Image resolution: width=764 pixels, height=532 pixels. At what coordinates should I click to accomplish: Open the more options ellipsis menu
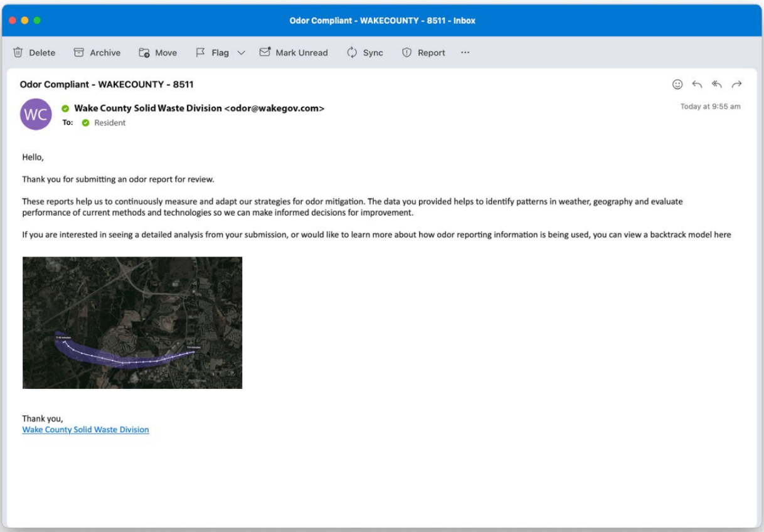click(465, 53)
